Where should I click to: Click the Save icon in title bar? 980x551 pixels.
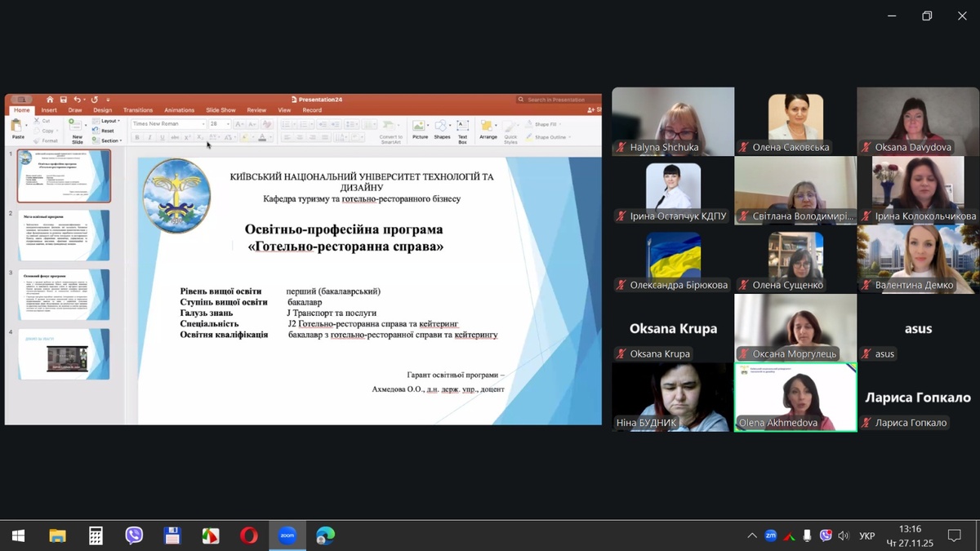click(63, 100)
